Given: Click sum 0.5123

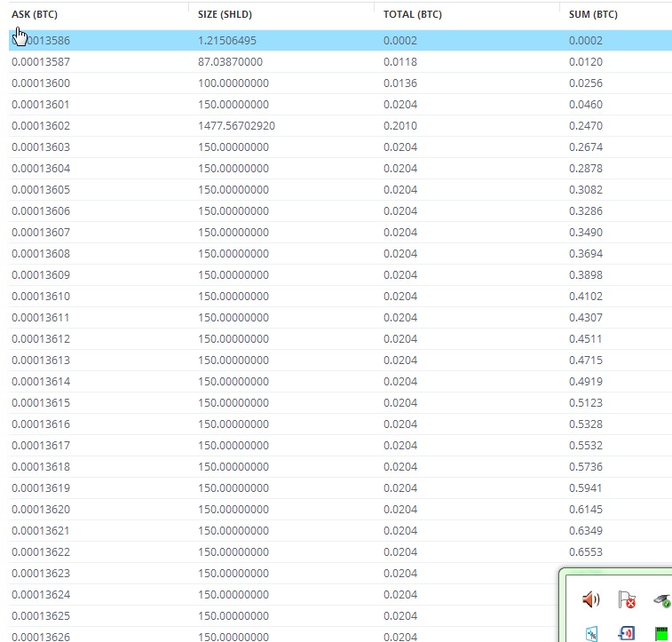Looking at the screenshot, I should coord(586,403).
